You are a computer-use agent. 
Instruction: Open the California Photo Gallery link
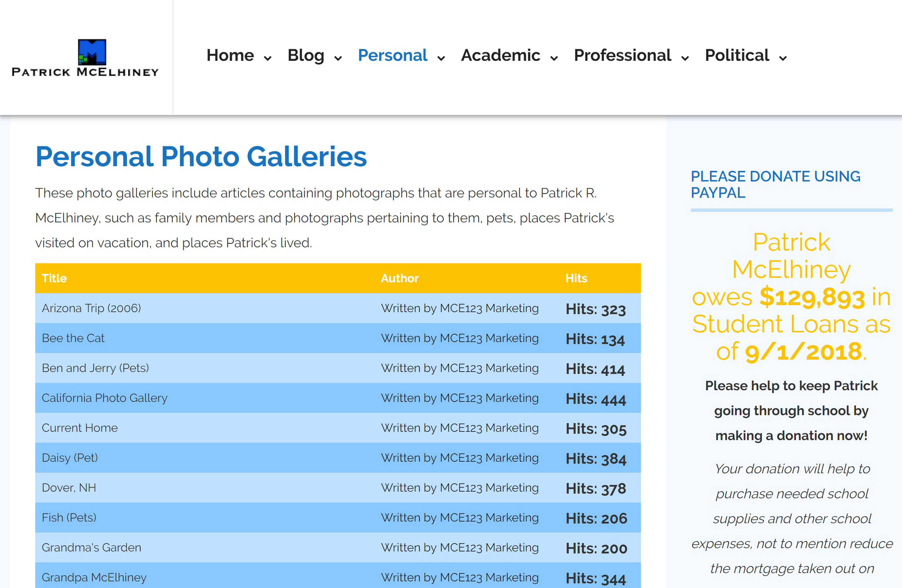point(105,398)
